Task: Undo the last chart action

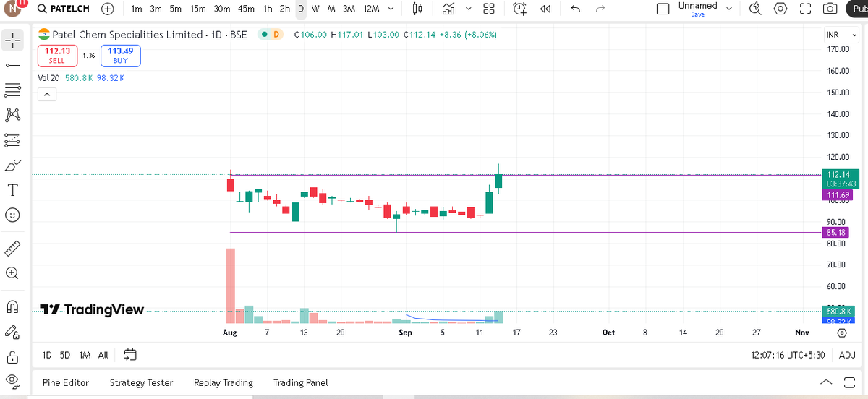Action: pyautogui.click(x=575, y=9)
